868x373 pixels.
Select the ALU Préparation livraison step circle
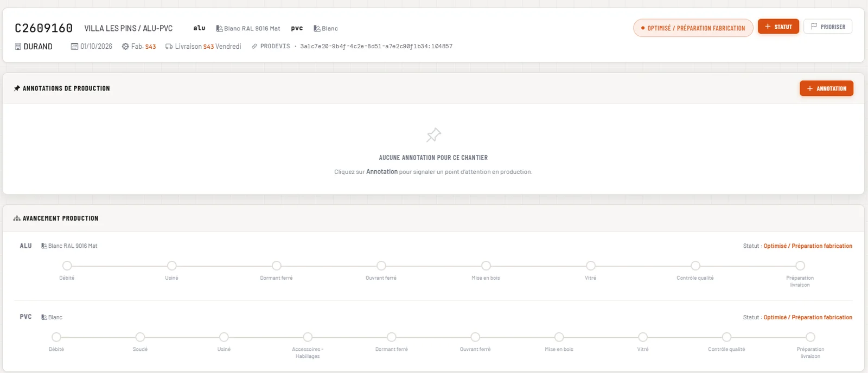pos(800,266)
